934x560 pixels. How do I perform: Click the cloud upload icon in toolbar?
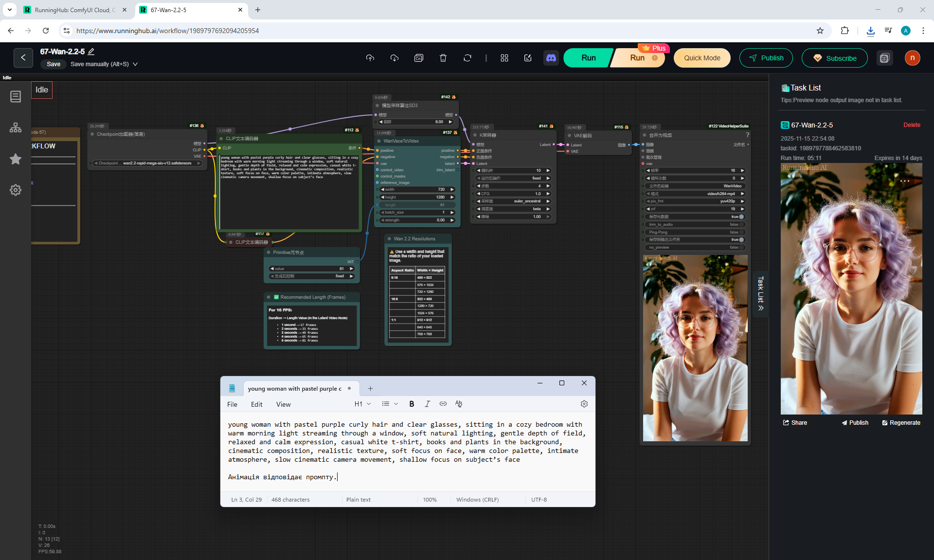370,58
